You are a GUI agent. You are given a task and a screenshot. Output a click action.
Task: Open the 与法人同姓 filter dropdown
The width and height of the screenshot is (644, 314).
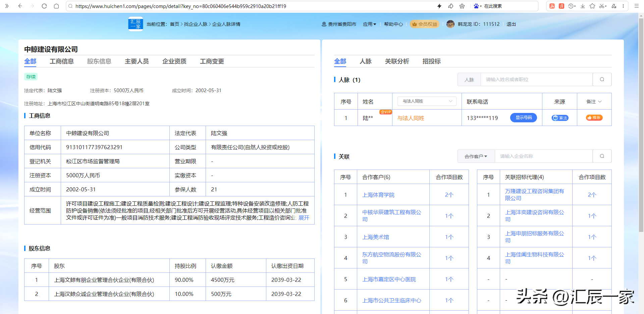[x=427, y=101]
